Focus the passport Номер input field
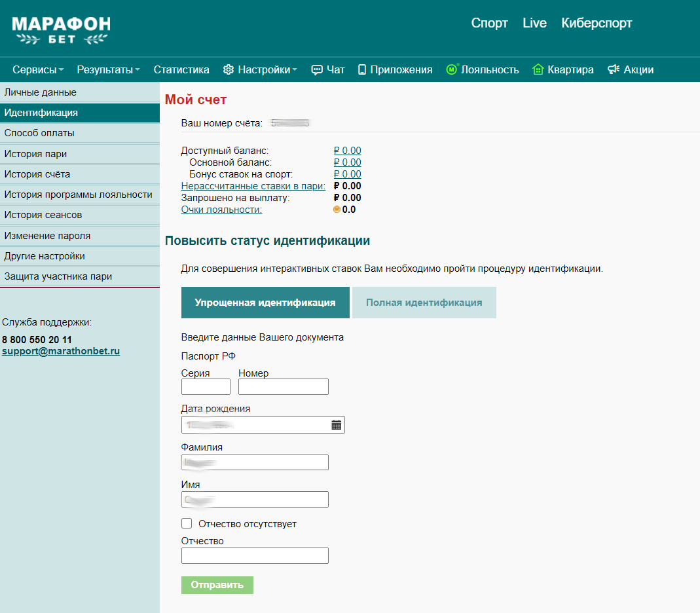Image resolution: width=700 pixels, height=613 pixels. tap(284, 386)
